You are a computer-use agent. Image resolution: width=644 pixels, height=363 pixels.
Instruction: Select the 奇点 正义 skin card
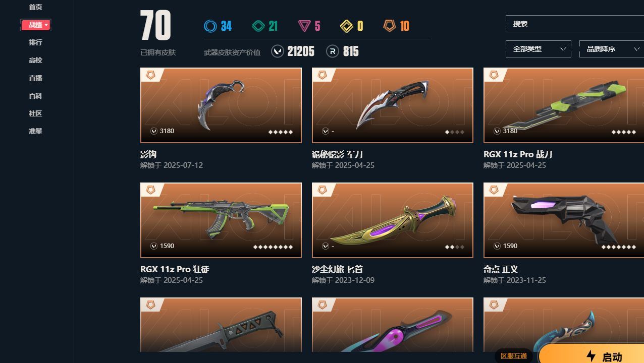(x=564, y=220)
